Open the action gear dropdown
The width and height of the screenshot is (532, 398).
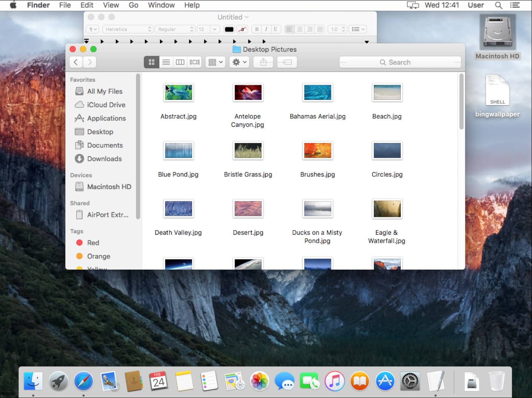coord(239,62)
